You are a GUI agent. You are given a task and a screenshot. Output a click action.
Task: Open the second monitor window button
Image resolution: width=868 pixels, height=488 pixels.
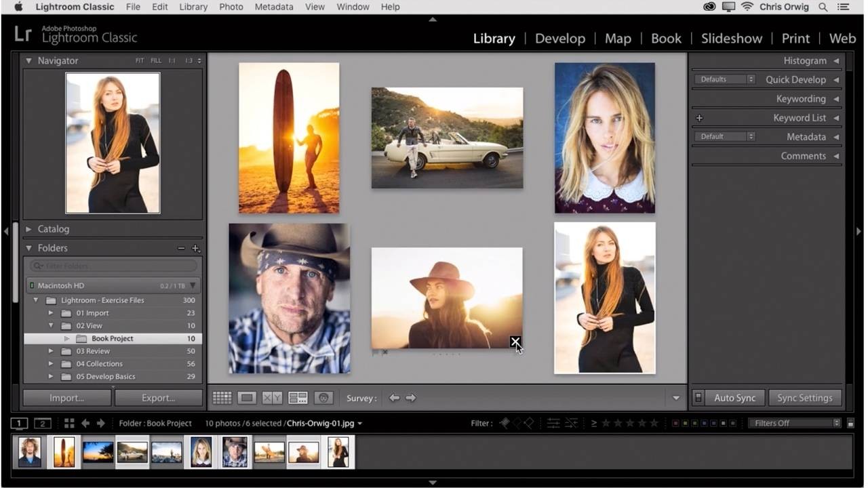coord(42,423)
